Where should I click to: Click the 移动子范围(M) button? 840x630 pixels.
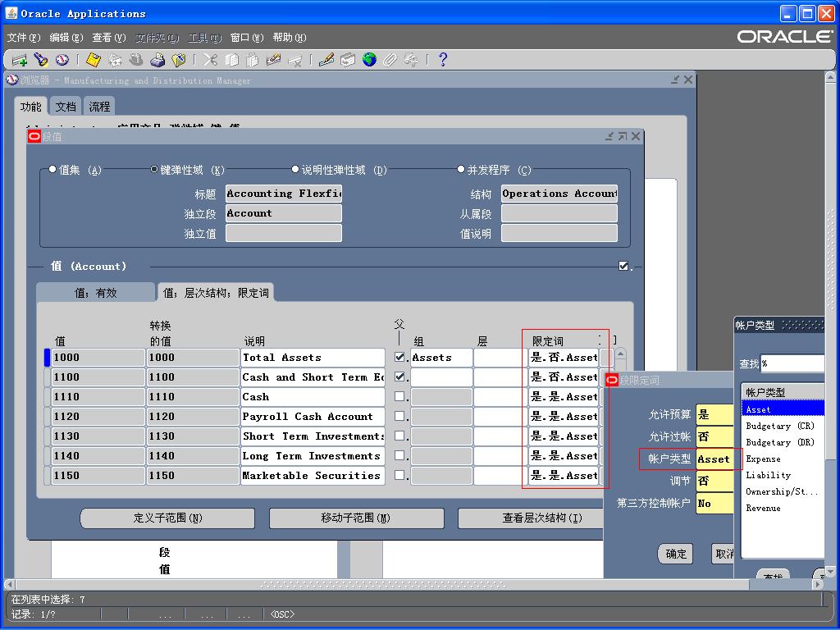tap(356, 518)
